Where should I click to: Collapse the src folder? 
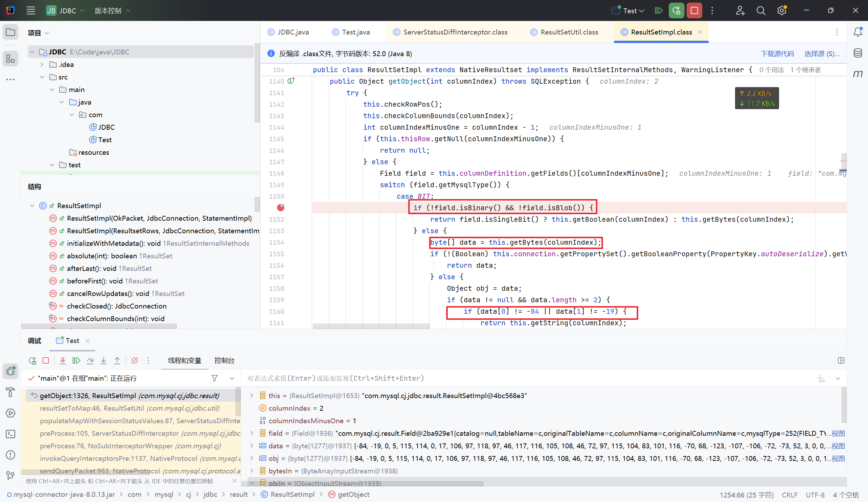point(42,77)
